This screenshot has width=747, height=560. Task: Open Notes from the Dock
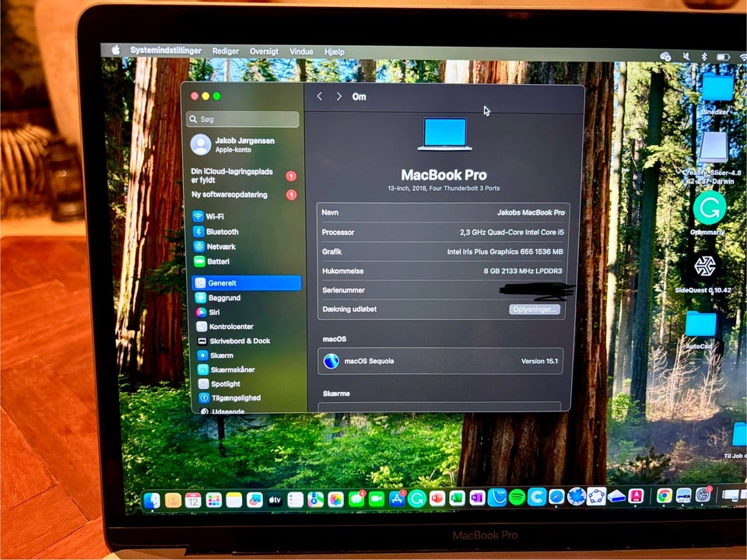point(234,500)
